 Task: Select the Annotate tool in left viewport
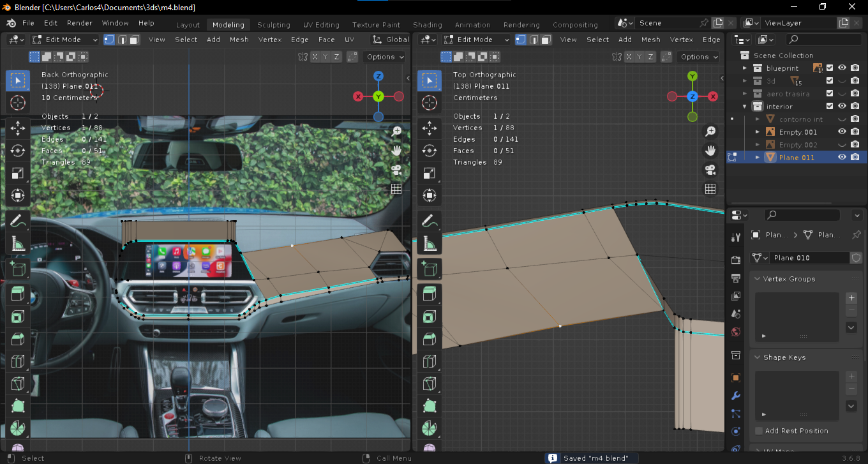18,221
